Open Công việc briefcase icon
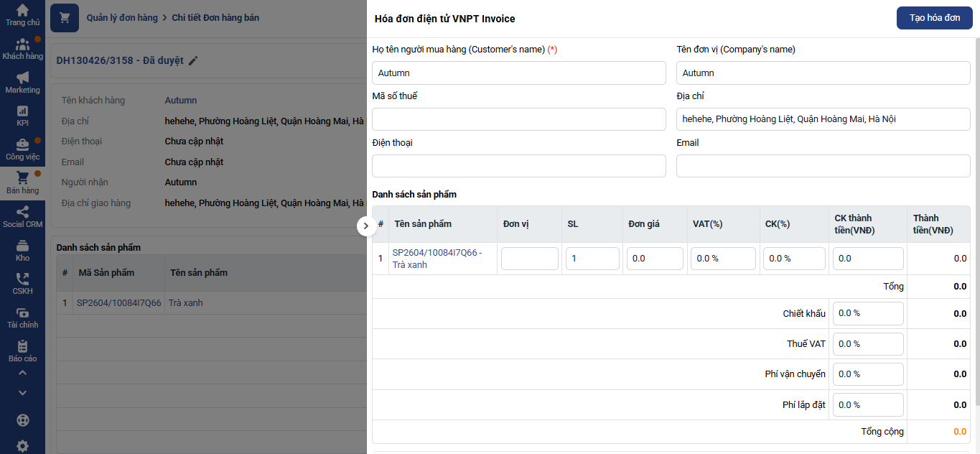Image resolution: width=980 pixels, height=454 pixels. [22, 145]
